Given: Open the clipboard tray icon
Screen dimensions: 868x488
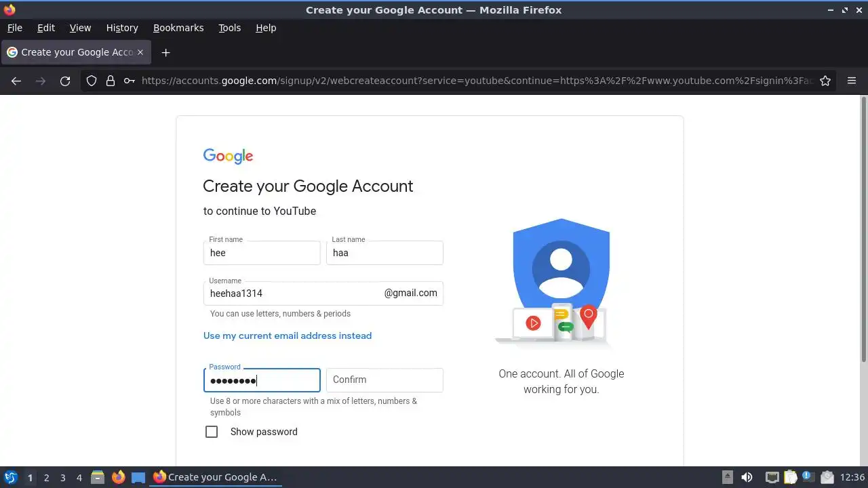Looking at the screenshot, I should point(790,477).
